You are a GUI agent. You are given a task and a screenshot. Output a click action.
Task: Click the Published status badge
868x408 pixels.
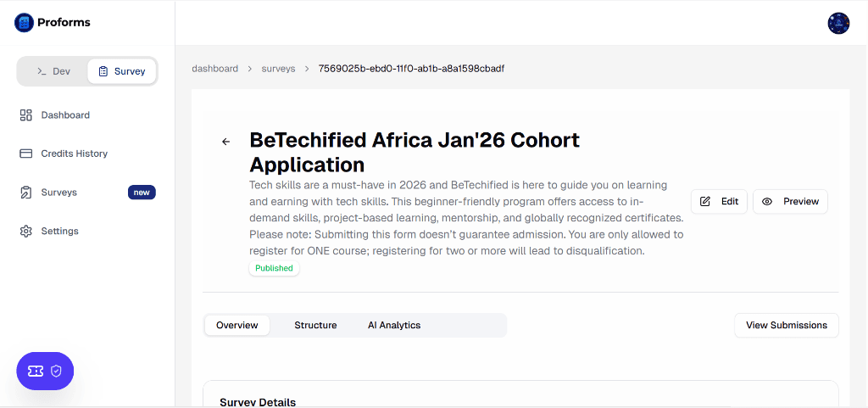click(274, 268)
